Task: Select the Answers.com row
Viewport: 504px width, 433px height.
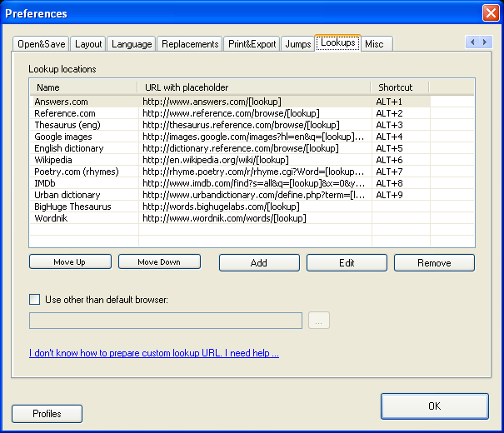Action: (x=252, y=102)
